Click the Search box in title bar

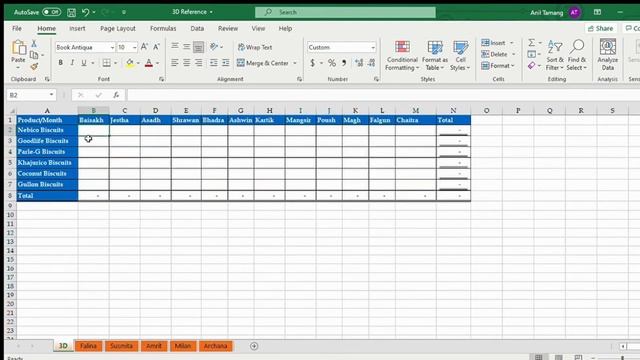click(345, 12)
